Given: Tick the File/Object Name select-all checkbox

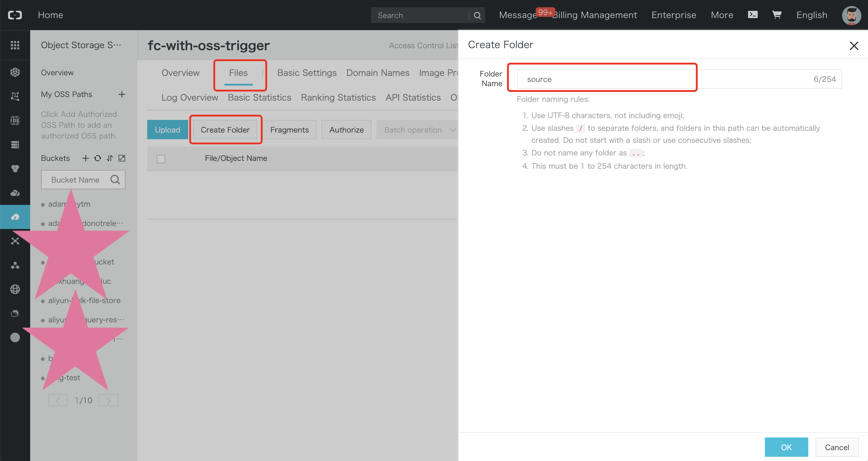Looking at the screenshot, I should tap(161, 159).
